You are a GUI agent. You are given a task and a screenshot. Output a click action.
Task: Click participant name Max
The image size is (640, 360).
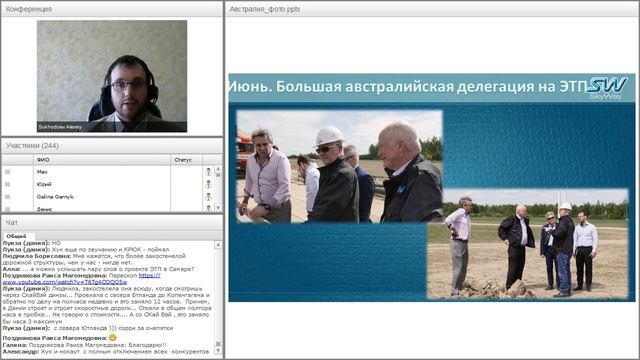(42, 172)
